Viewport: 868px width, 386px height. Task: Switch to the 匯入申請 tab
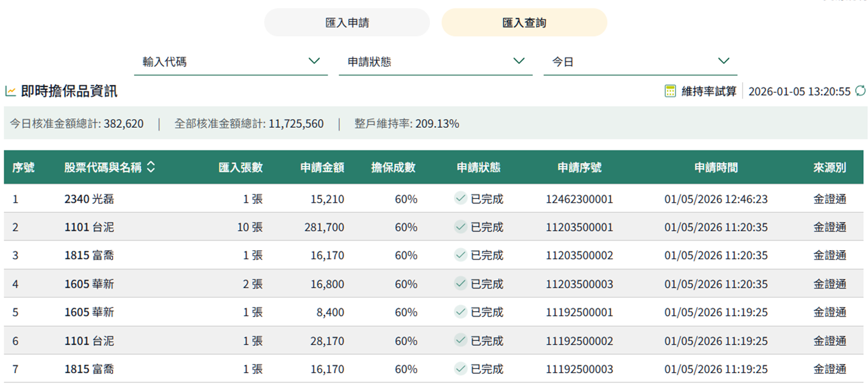(347, 23)
